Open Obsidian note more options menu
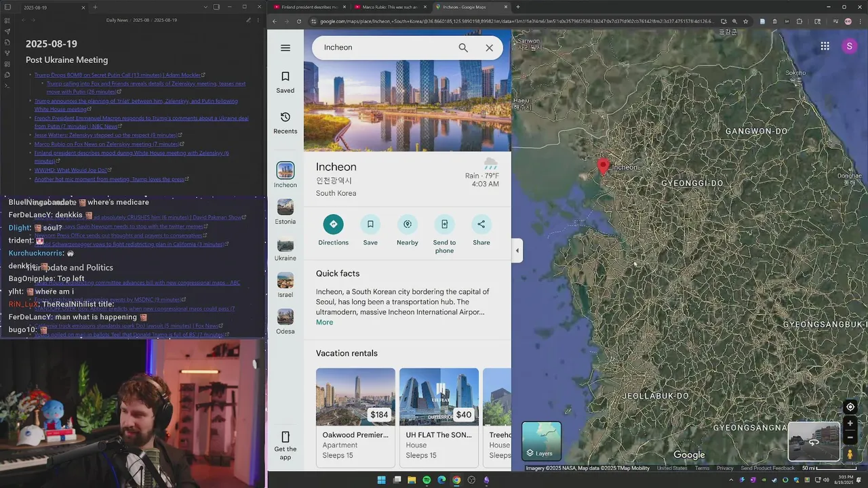Viewport: 868px width, 488px height. click(258, 20)
